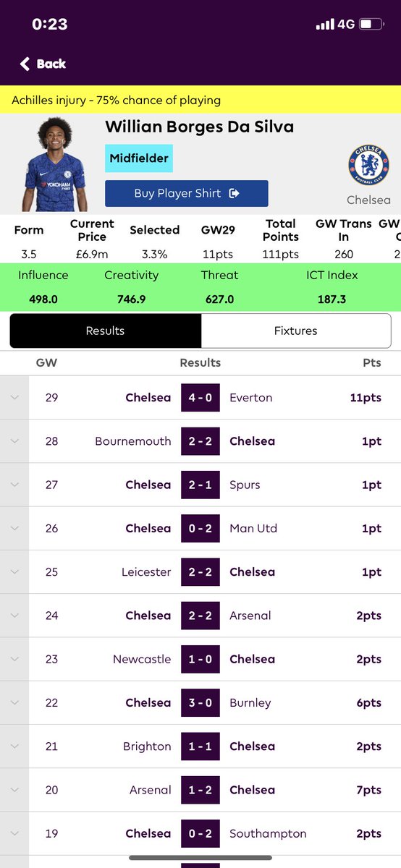Tap the Back arrow icon
Image resolution: width=401 pixels, height=868 pixels.
click(x=25, y=64)
